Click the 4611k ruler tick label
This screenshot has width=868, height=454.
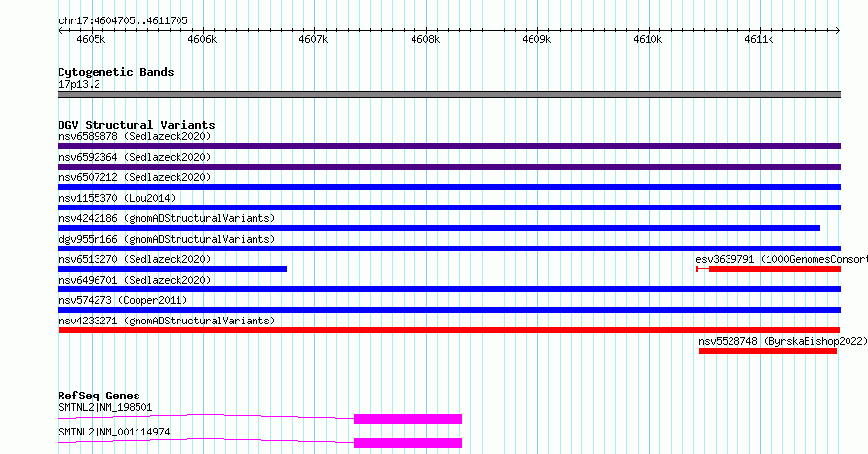tap(759, 39)
